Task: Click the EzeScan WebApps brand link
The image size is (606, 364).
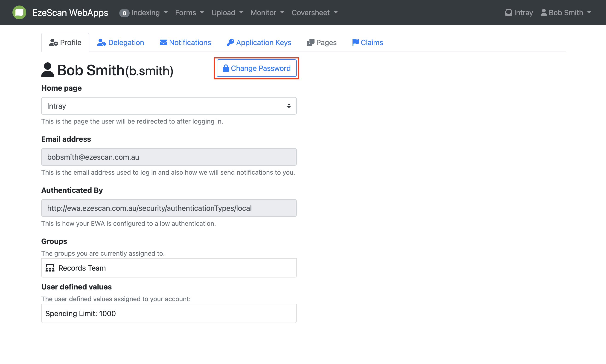Action: [70, 12]
